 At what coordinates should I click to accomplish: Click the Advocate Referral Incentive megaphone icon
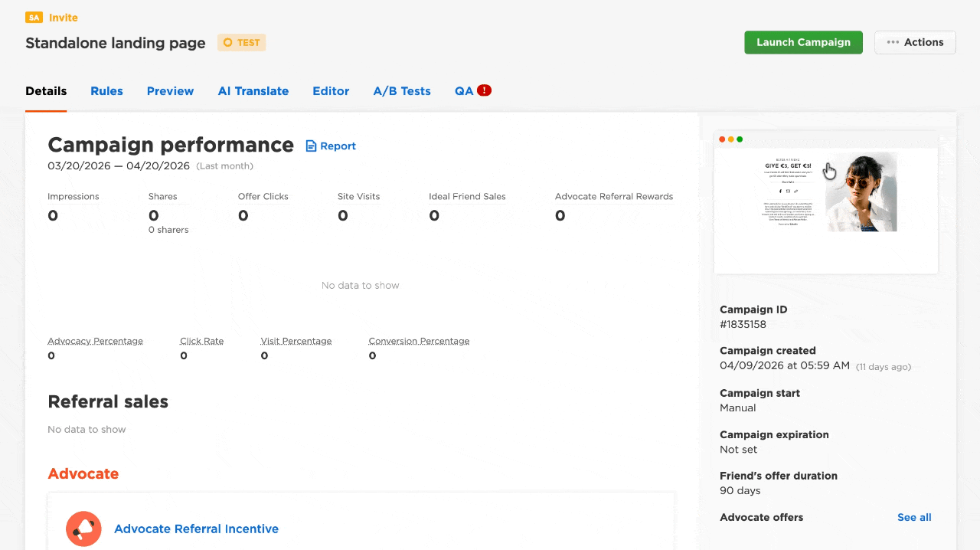pyautogui.click(x=83, y=529)
